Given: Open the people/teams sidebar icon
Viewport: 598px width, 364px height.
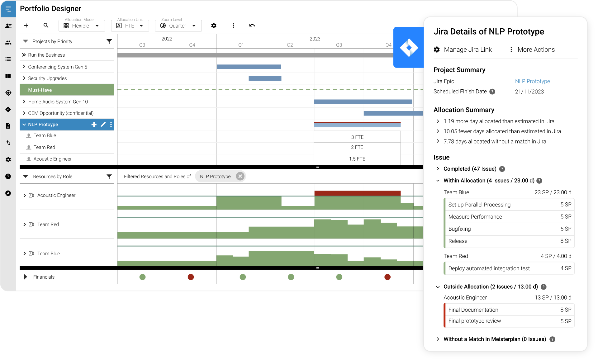Looking at the screenshot, I should pos(8,43).
